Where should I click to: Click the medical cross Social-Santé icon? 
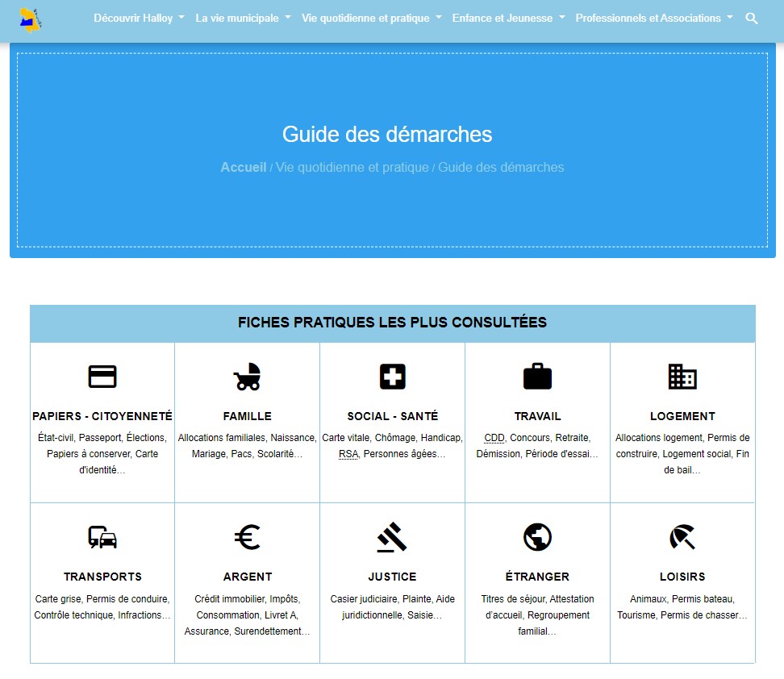coord(393,377)
